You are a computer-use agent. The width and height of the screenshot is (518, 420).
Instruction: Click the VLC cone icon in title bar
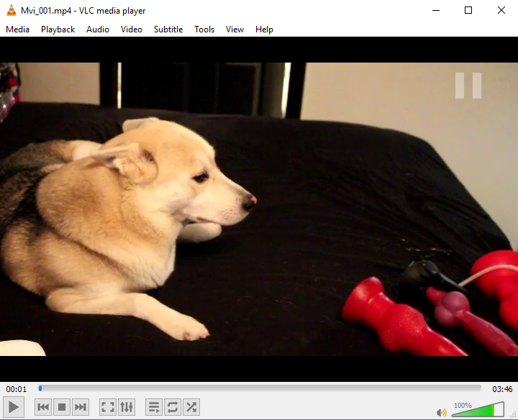tap(12, 11)
